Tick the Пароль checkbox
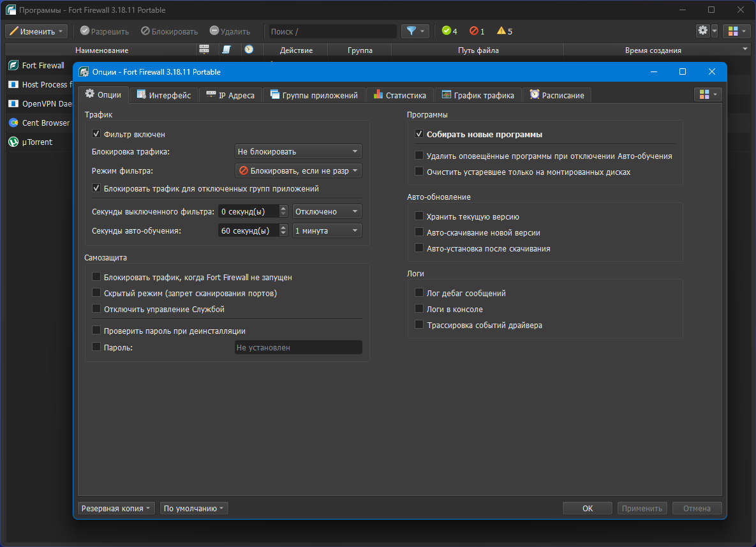This screenshot has height=547, width=756. [x=96, y=347]
